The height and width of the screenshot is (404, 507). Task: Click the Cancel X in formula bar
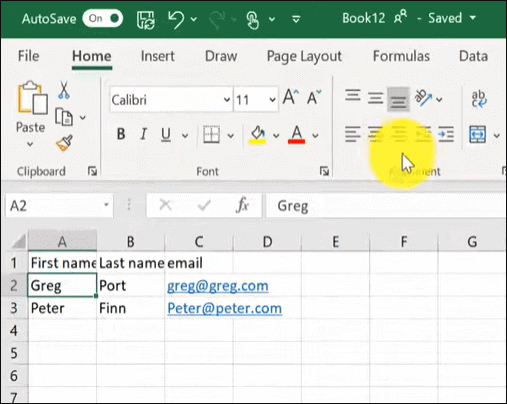coord(165,205)
